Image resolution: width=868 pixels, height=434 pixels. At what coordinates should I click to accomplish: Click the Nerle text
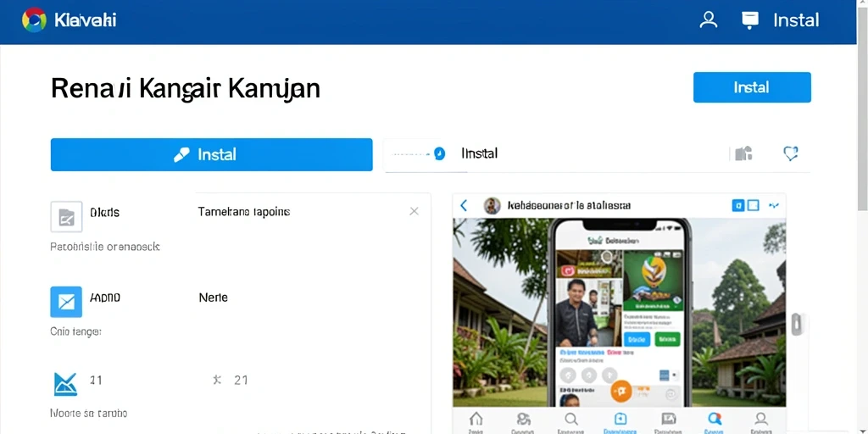click(x=213, y=298)
